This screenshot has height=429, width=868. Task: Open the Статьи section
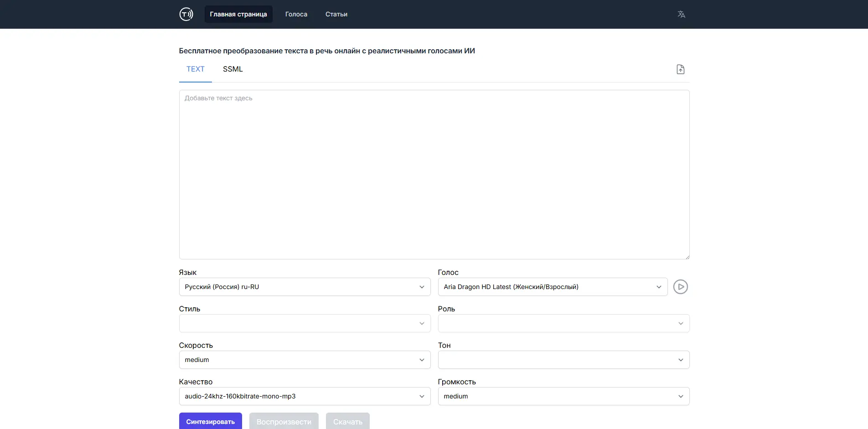coord(336,14)
